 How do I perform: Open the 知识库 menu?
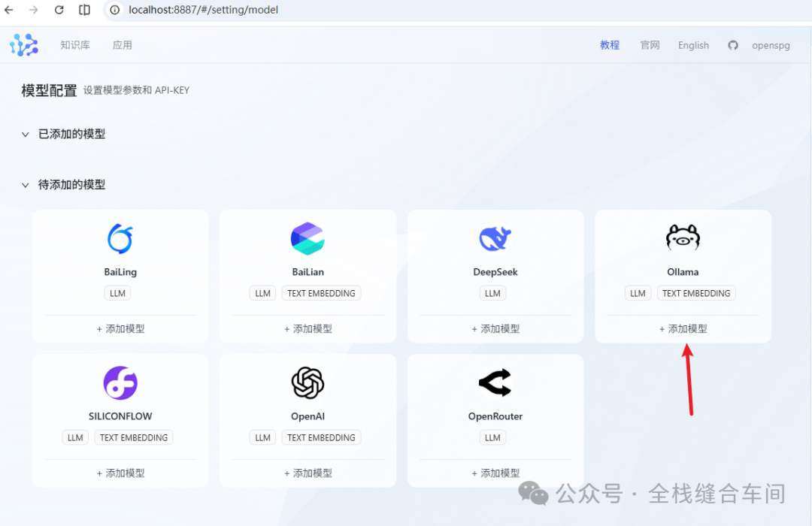[75, 45]
